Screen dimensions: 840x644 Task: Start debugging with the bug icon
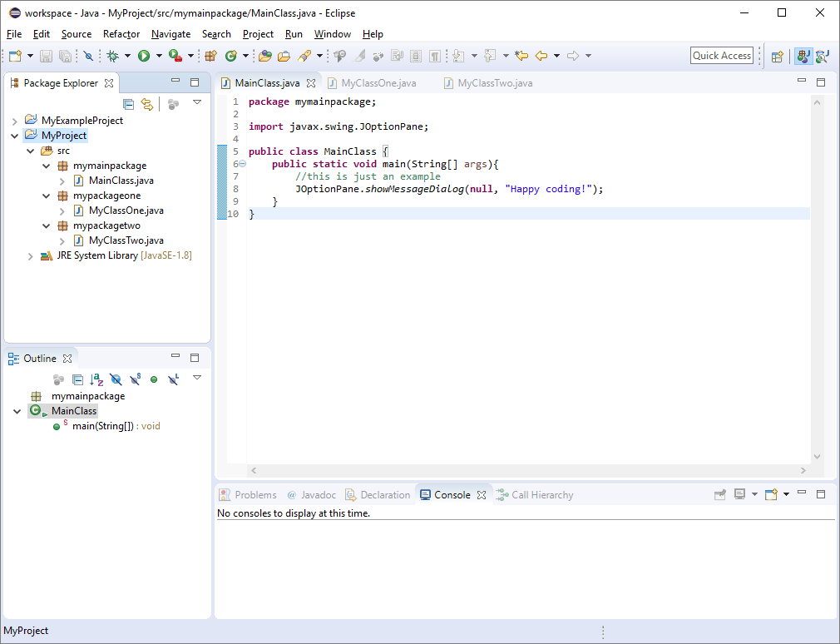click(x=112, y=56)
